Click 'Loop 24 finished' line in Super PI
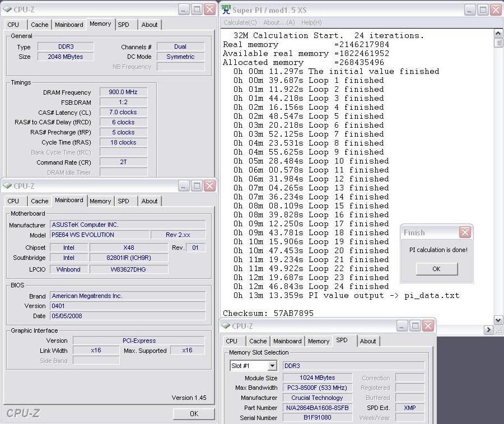This screenshot has height=424, width=504. 311,286
